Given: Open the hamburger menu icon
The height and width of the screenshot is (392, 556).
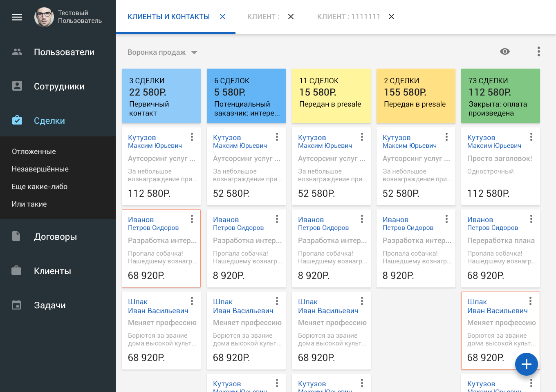Looking at the screenshot, I should tap(17, 17).
